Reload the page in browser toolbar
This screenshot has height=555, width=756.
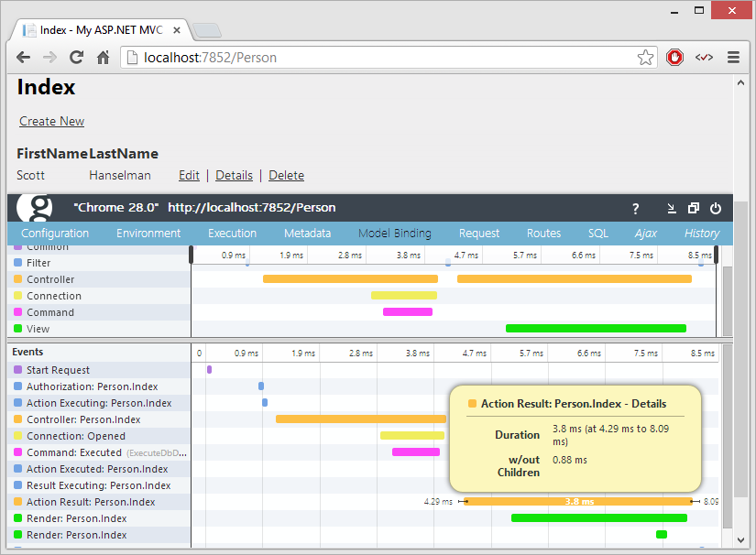pos(77,58)
